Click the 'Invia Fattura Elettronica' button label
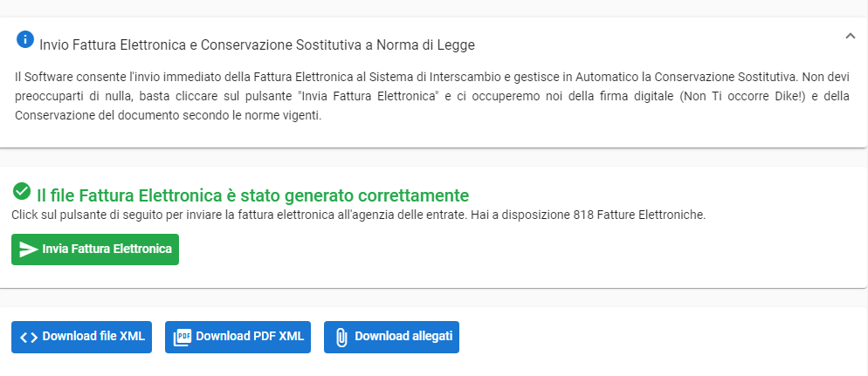The height and width of the screenshot is (376, 868). 107,249
